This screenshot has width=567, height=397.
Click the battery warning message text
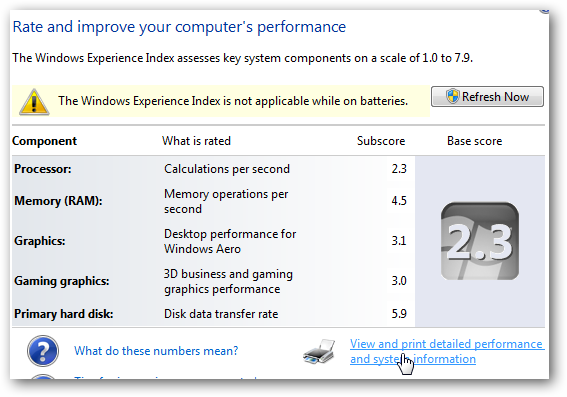[x=233, y=101]
